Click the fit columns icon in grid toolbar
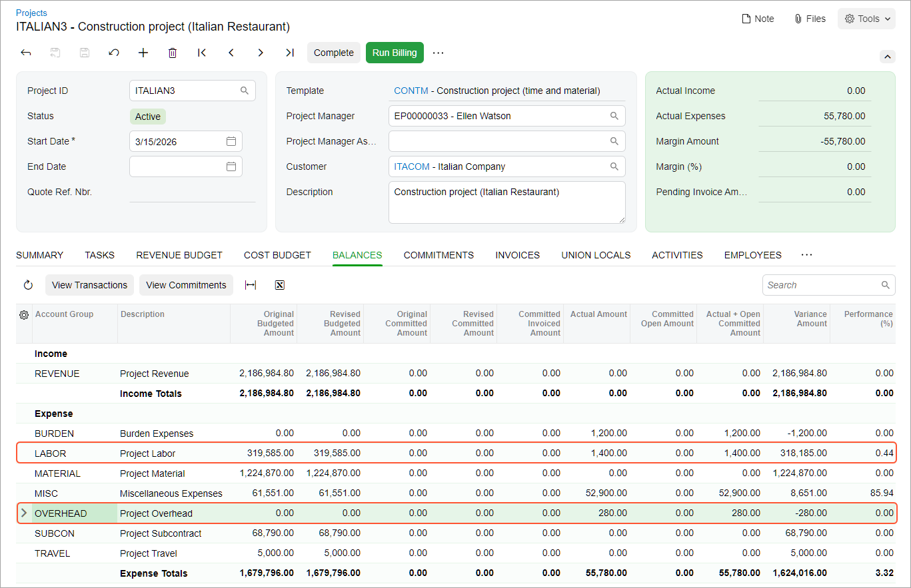This screenshot has width=911, height=588. pos(251,285)
